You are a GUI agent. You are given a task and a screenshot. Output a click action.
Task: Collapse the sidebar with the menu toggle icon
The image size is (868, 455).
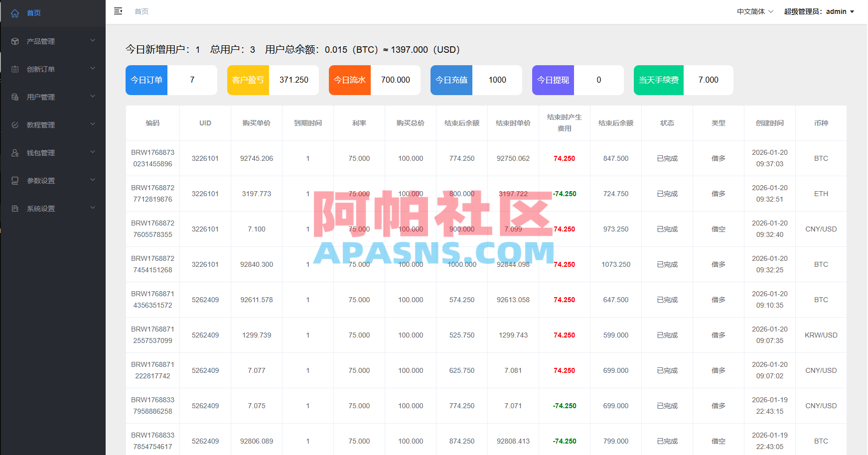pos(118,11)
